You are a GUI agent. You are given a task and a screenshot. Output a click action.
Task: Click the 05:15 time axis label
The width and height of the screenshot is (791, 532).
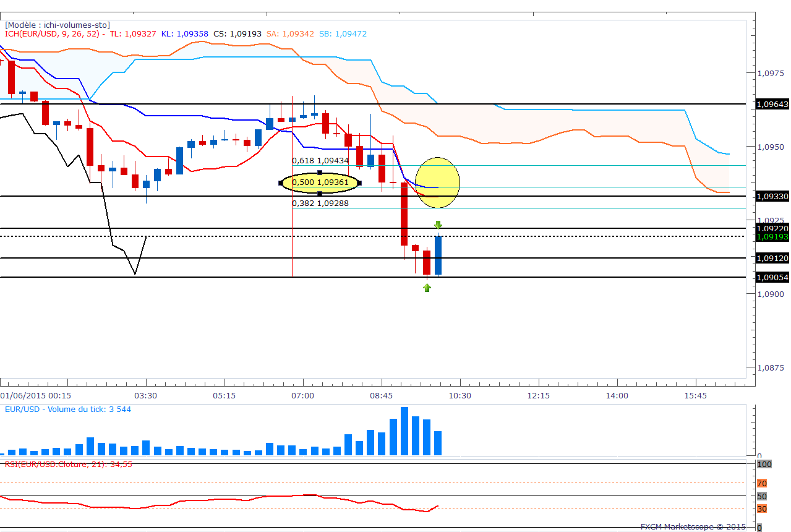coord(224,395)
